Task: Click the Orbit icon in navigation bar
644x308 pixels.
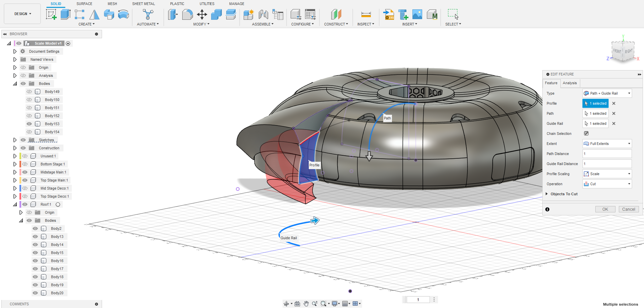Action: [x=286, y=304]
